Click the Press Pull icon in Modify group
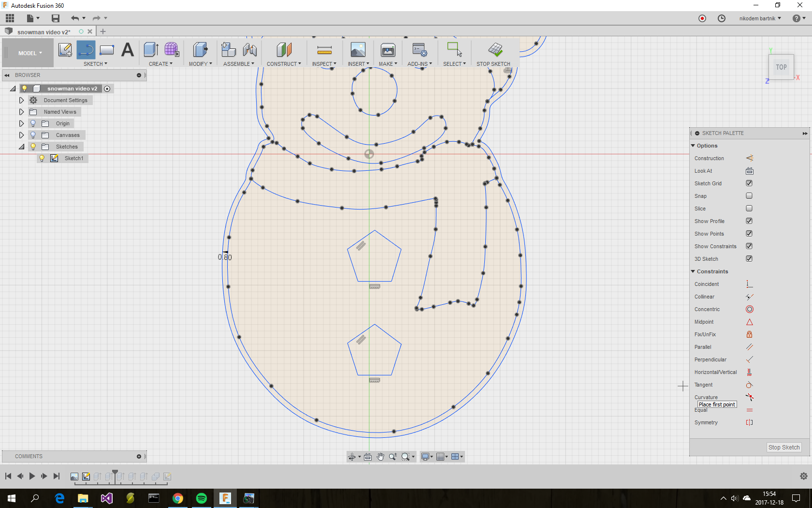 tap(200, 49)
